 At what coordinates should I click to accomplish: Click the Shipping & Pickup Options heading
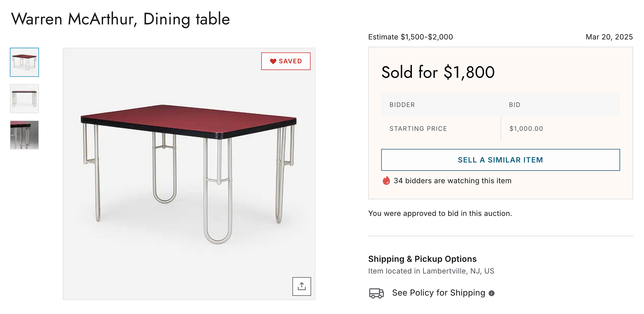point(422,259)
